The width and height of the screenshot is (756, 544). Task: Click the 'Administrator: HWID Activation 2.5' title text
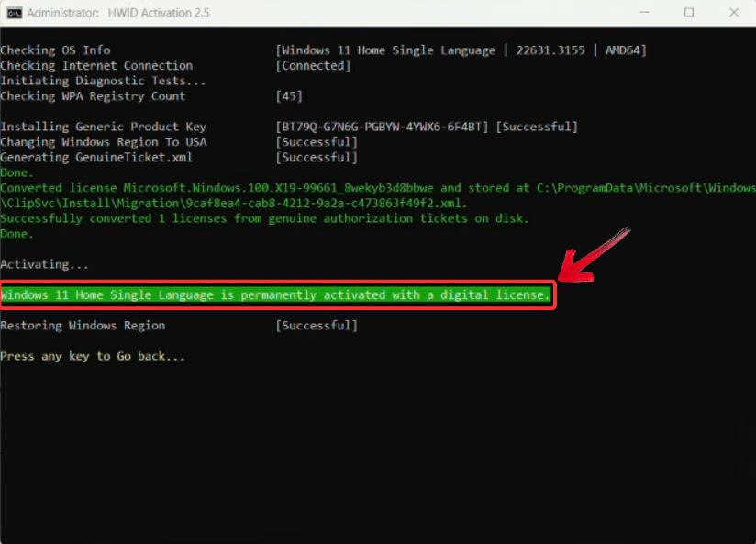[118, 13]
